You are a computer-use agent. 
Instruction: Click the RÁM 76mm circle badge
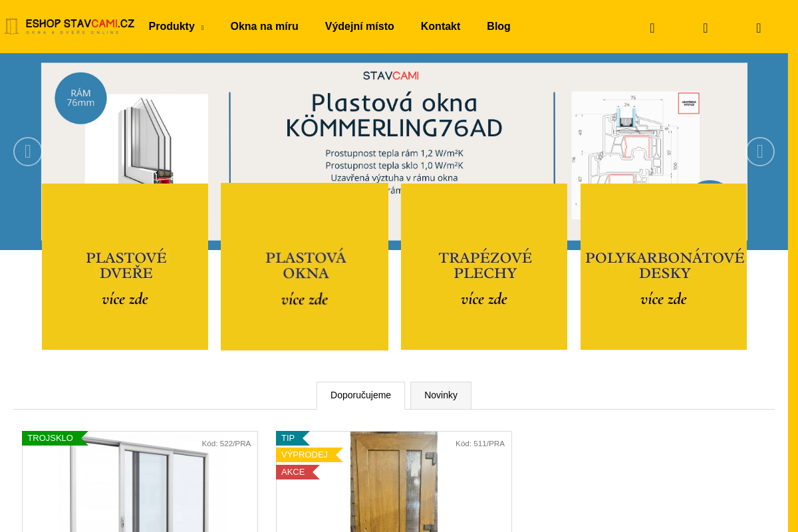pos(80,98)
